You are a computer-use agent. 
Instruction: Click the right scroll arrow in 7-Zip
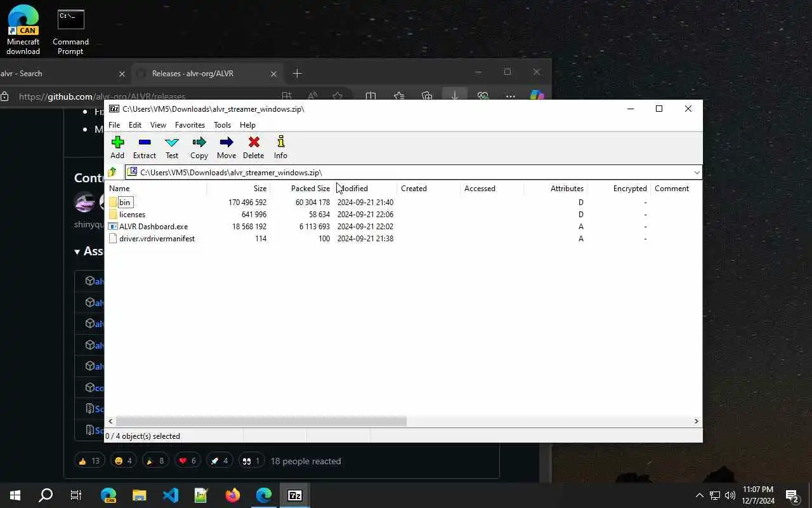click(696, 421)
